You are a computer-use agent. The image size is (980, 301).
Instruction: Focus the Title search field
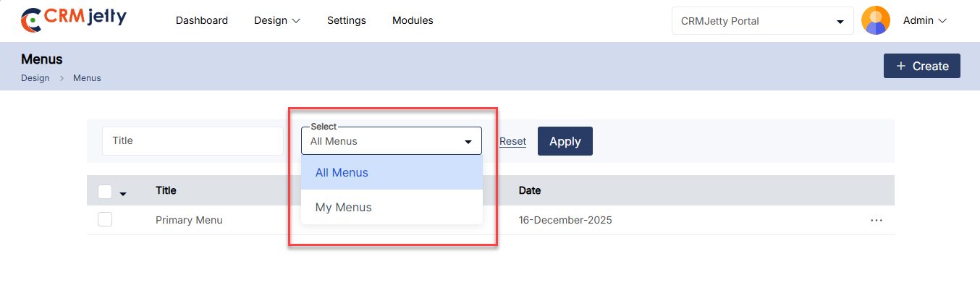pos(192,141)
